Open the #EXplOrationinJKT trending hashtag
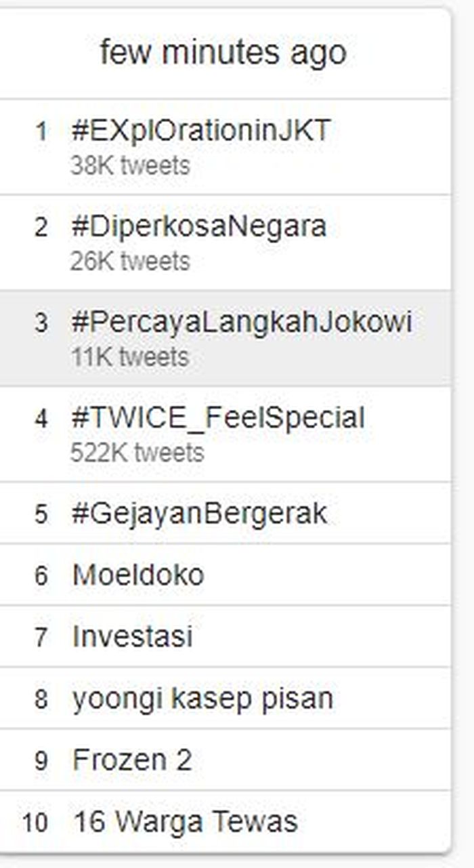This screenshot has width=474, height=868. [200, 130]
